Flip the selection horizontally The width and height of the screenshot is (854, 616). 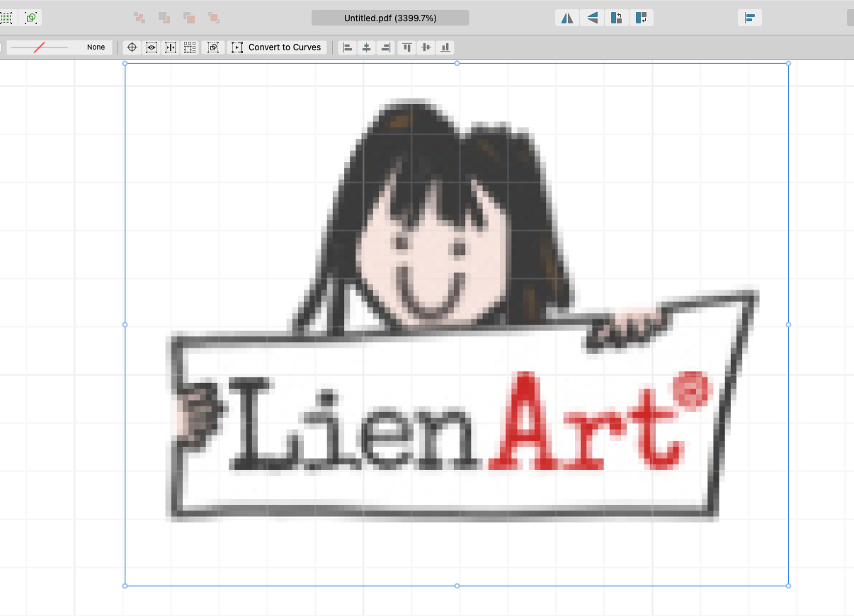[x=567, y=18]
